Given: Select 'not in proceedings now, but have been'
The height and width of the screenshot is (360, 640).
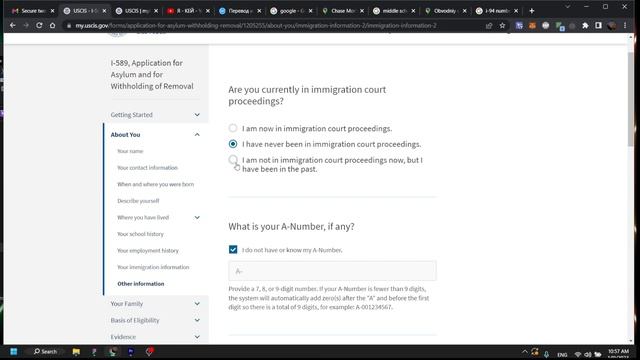Looking at the screenshot, I should tap(233, 160).
